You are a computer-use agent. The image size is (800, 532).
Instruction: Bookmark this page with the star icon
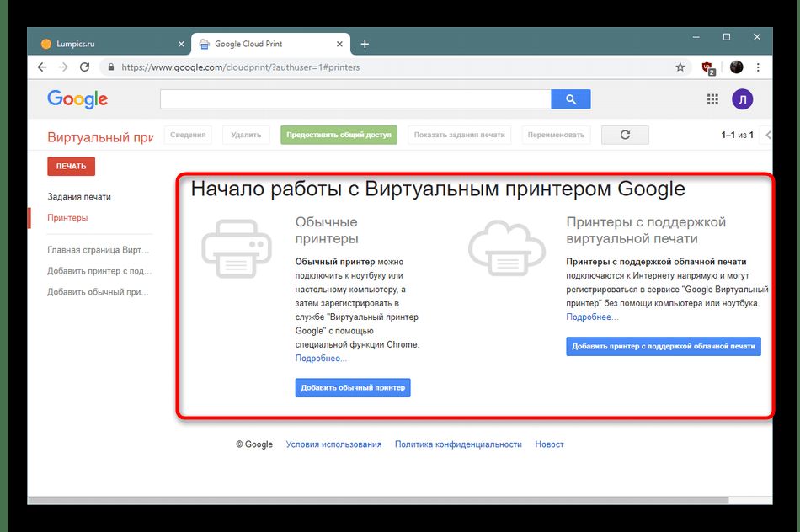[x=680, y=67]
